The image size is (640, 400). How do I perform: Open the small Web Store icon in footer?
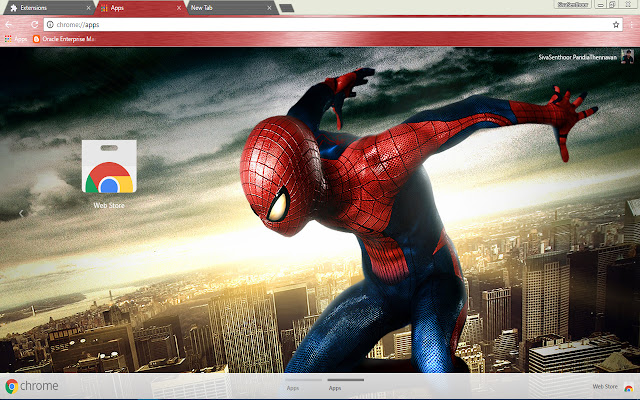coord(628,387)
